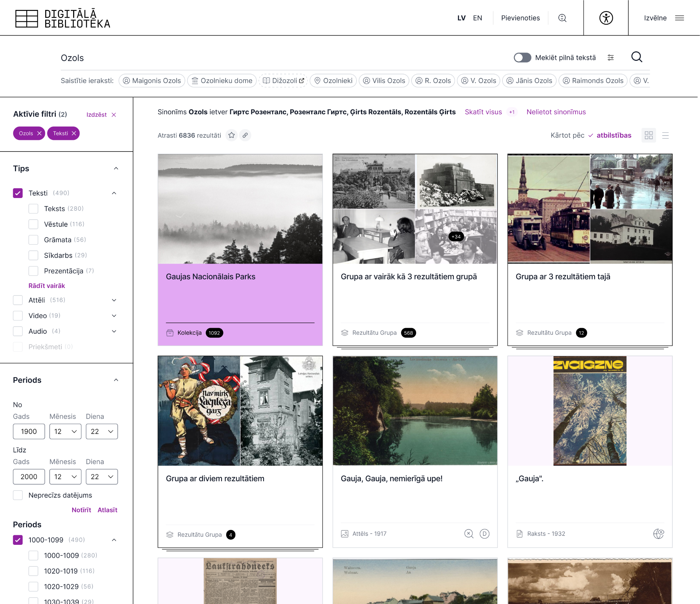
Task: Select LV language
Action: click(x=461, y=18)
